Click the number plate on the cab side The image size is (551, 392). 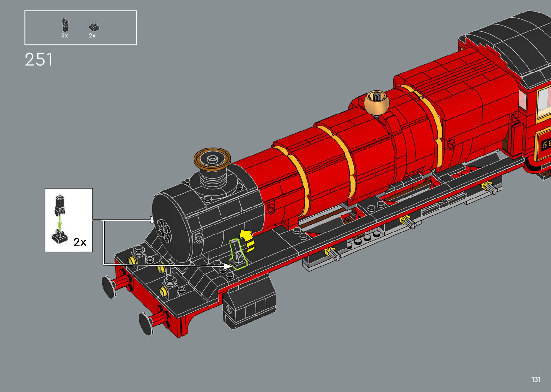click(x=543, y=145)
